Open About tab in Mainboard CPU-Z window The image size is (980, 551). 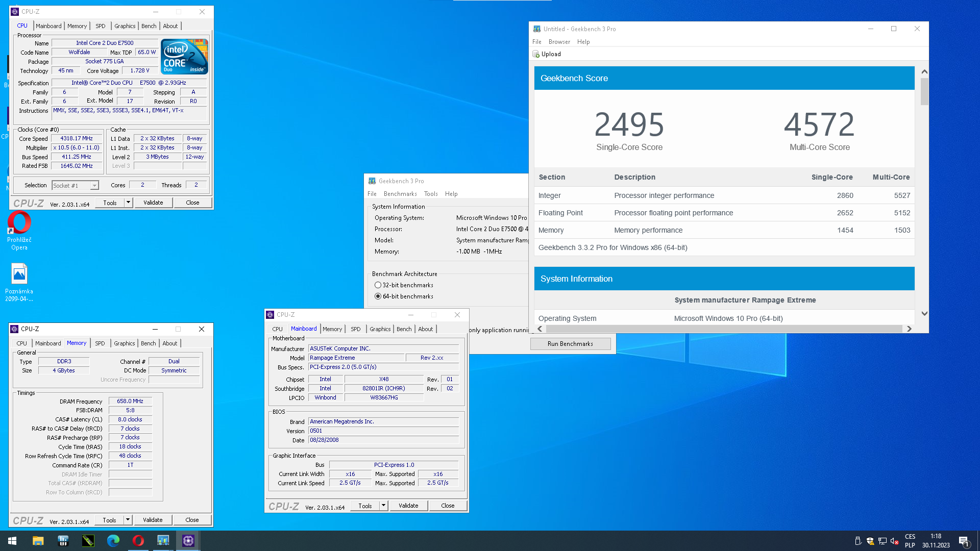(426, 329)
